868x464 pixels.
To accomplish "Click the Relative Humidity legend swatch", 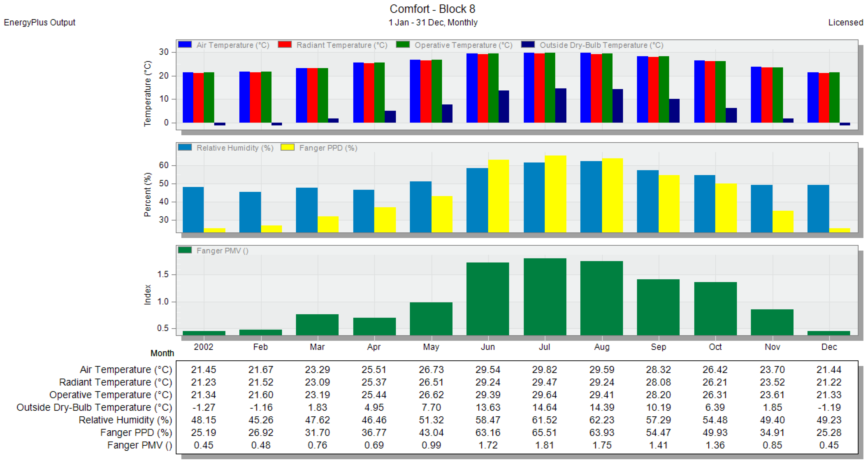I will 185,147.
